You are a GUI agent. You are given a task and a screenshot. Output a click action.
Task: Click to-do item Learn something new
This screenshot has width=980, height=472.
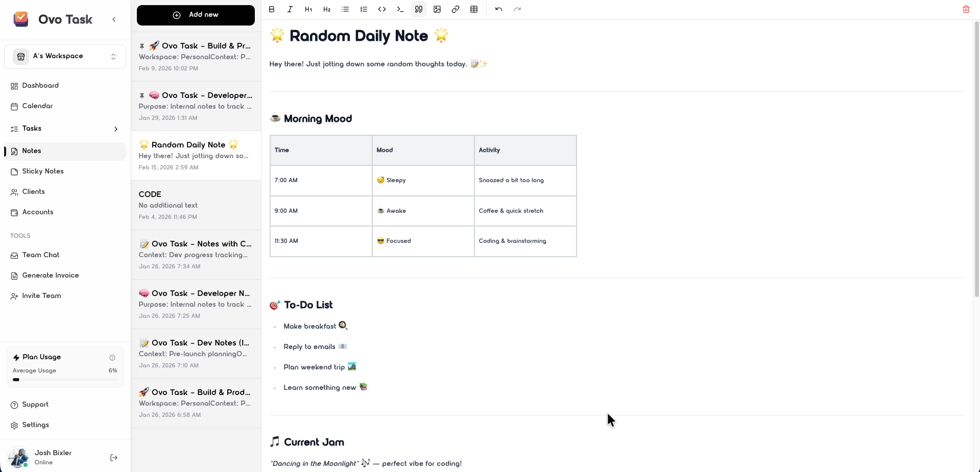325,387
